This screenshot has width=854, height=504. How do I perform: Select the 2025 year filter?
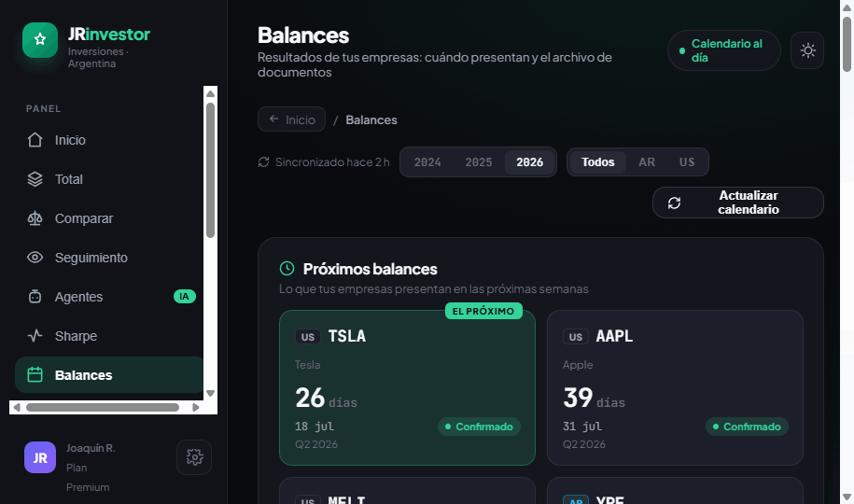[479, 162]
